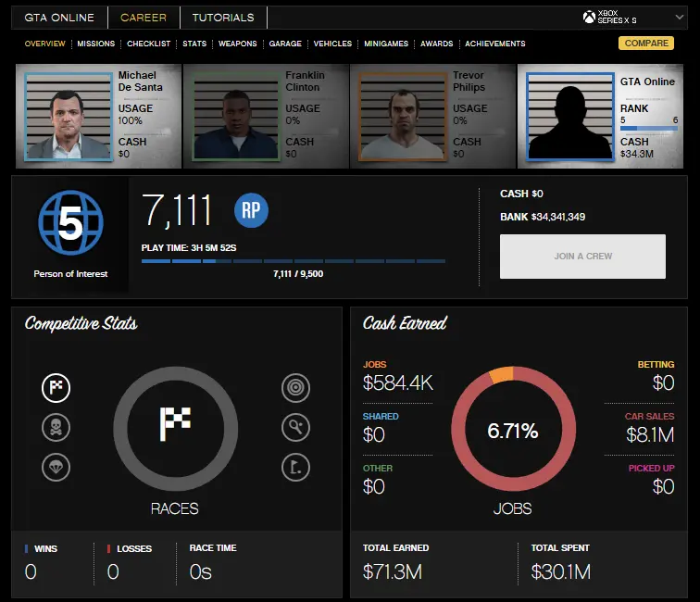The image size is (700, 602).
Task: Click the Join a Crew button
Action: 582,257
